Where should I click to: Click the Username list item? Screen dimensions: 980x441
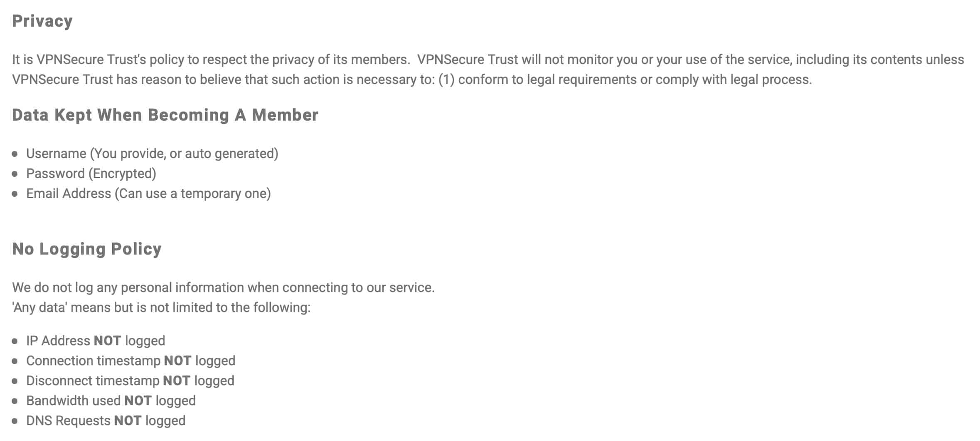click(x=152, y=154)
